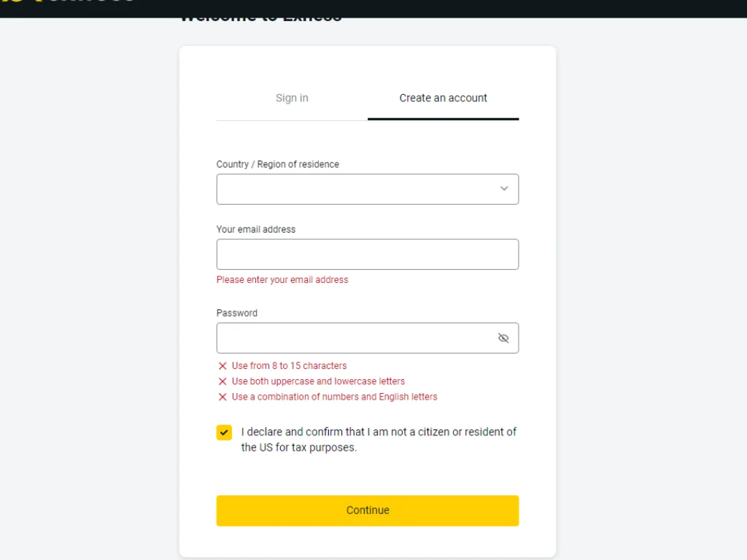Click the declaration statement text
The height and width of the screenshot is (560, 747).
click(379, 439)
